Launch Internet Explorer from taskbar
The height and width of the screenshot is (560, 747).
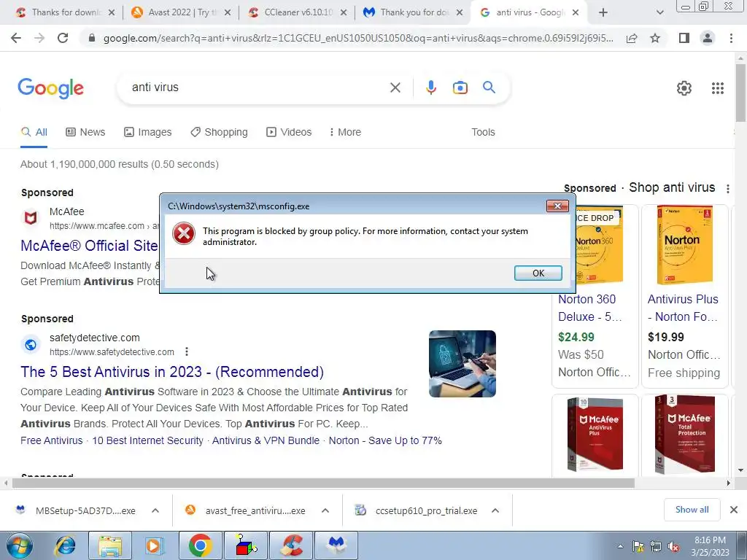pos(65,545)
